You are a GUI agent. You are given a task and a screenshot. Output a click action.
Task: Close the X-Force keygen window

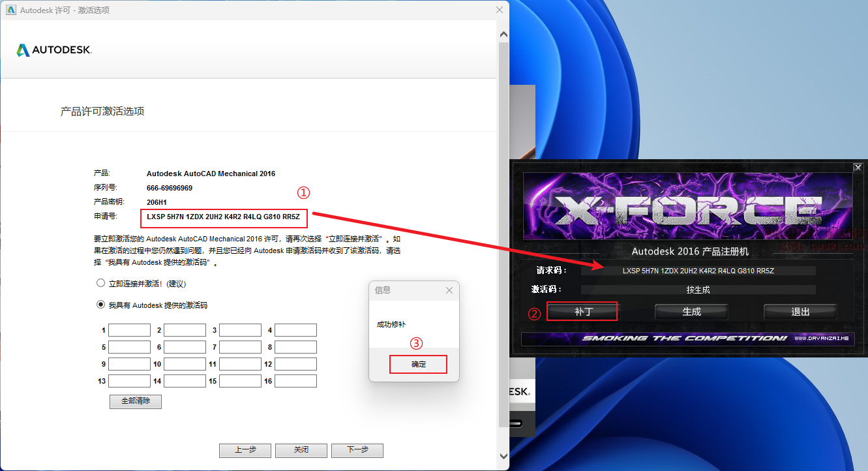858,168
